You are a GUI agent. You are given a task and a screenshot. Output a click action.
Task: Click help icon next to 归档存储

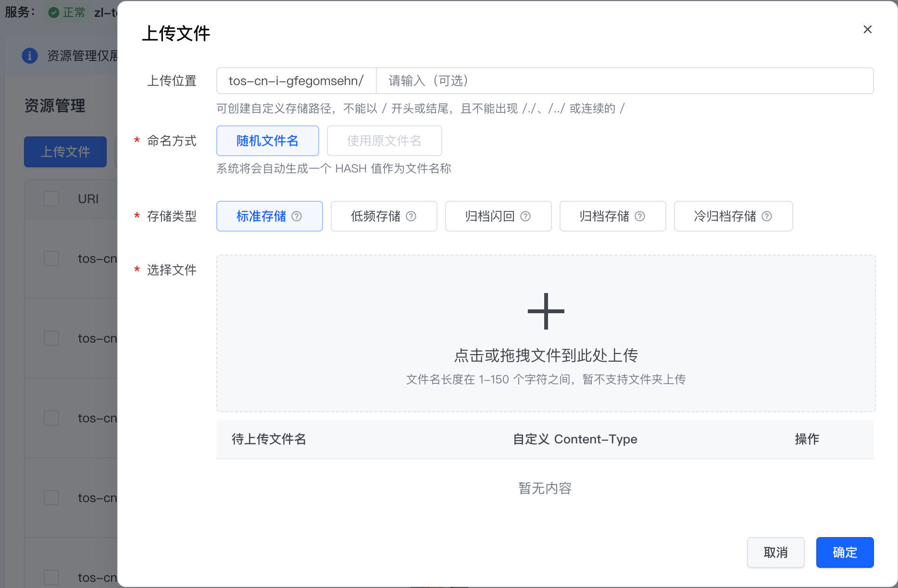pos(640,216)
